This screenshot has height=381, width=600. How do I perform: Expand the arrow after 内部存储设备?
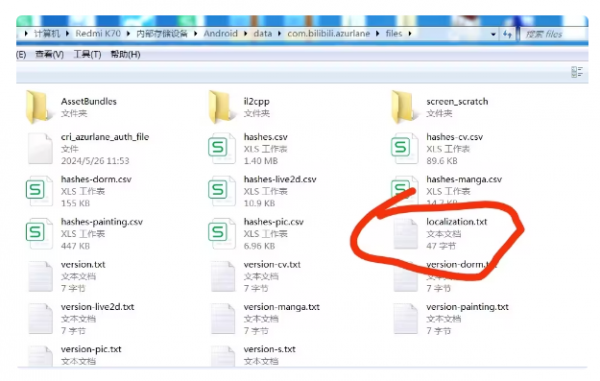point(196,34)
